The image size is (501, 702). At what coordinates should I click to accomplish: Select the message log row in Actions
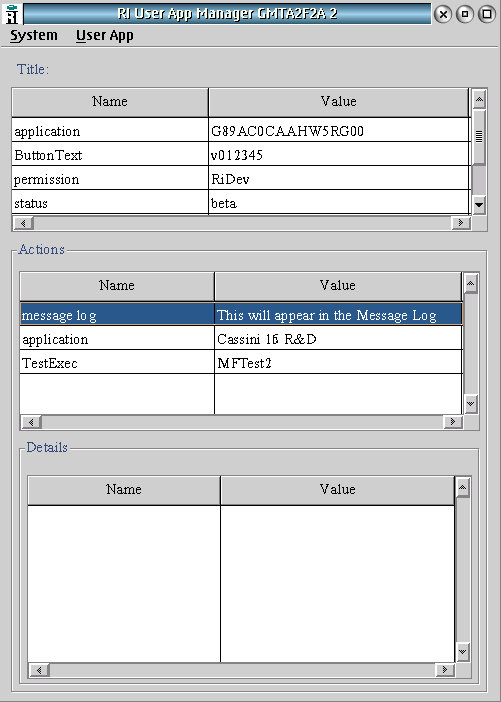coord(241,314)
